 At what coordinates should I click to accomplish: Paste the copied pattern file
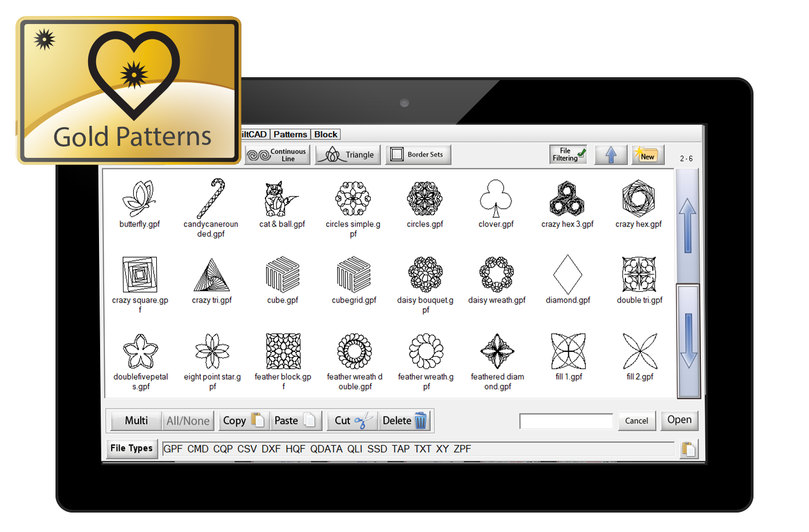tap(295, 421)
